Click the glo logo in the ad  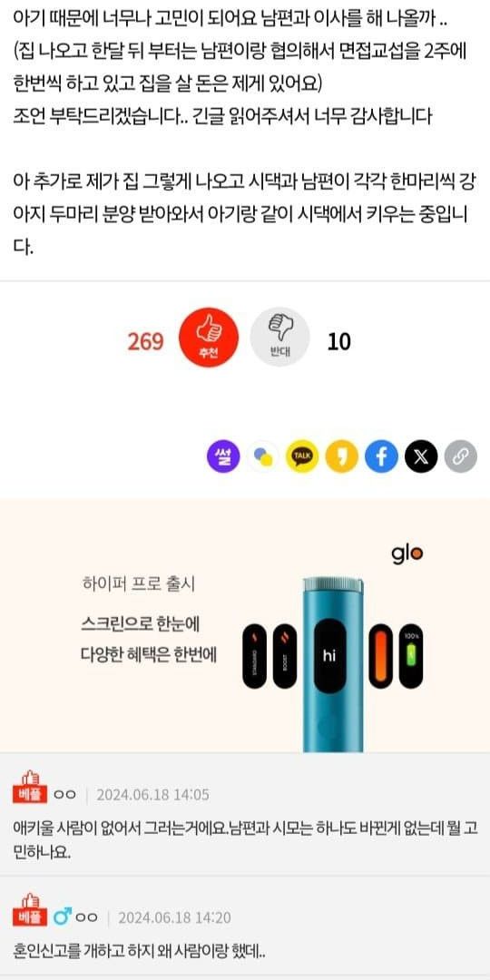click(x=407, y=554)
